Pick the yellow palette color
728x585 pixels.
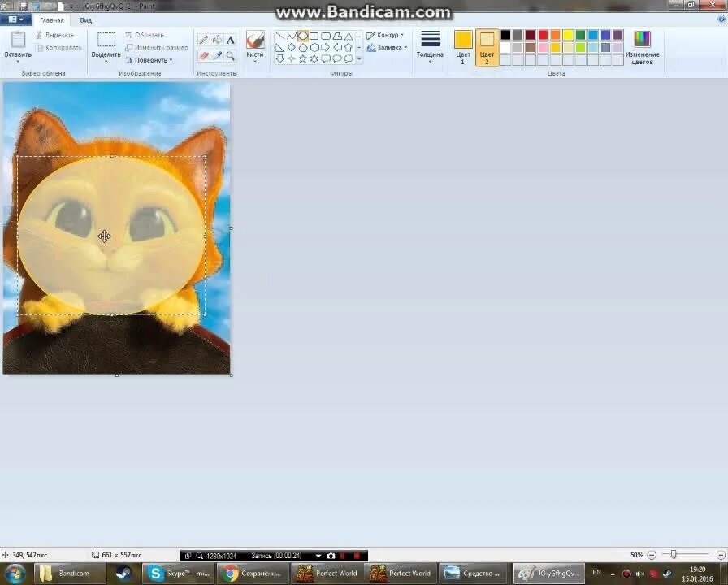[568, 35]
